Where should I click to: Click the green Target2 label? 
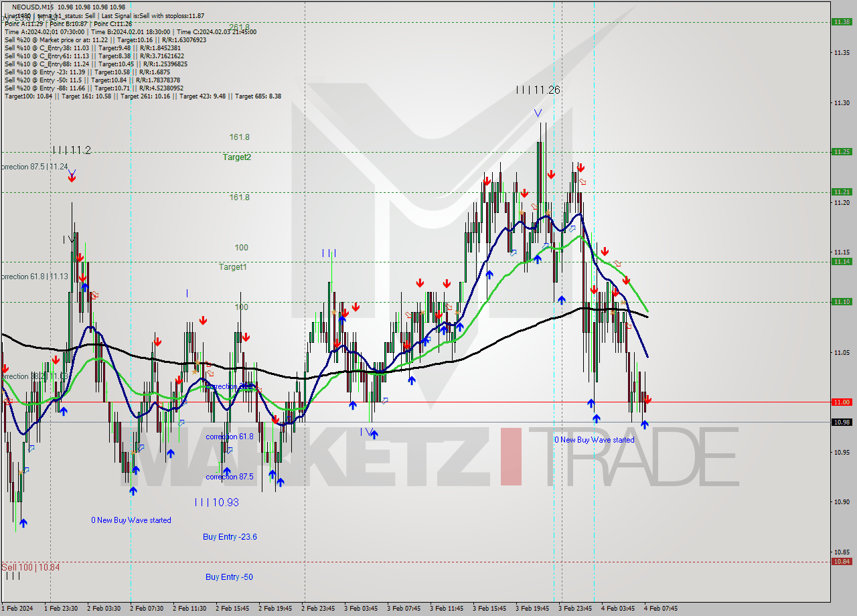pyautogui.click(x=237, y=157)
